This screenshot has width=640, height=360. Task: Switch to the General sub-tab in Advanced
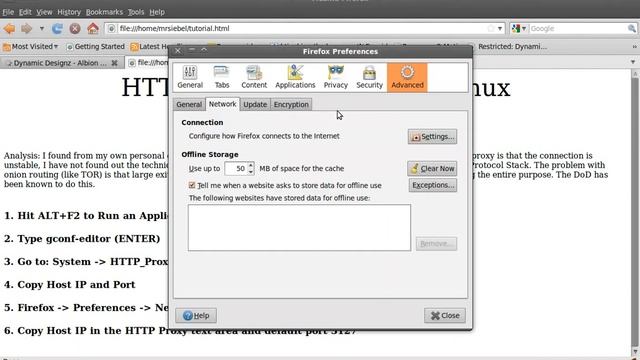click(x=189, y=104)
